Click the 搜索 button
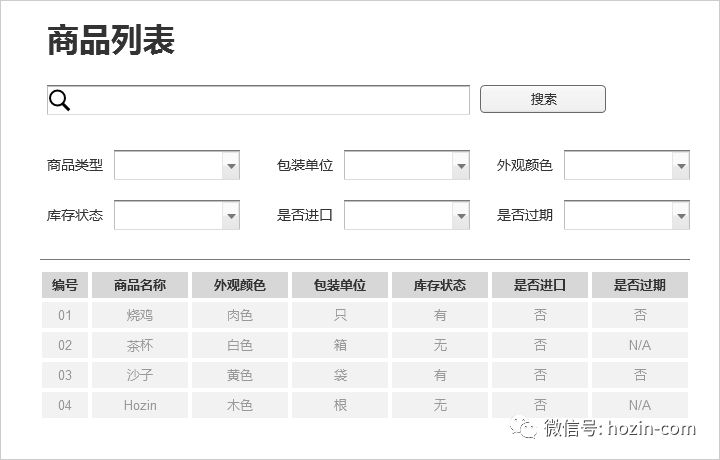Screen dimensions: 720x460 coord(543,99)
